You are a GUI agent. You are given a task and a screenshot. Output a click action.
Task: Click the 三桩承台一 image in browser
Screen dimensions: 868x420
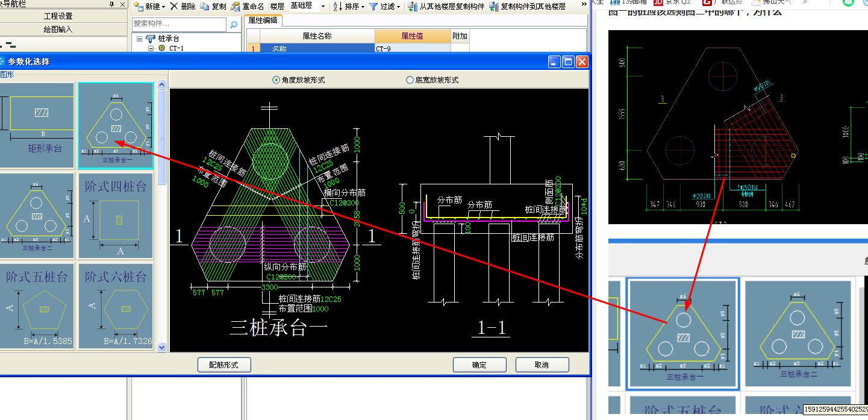point(683,334)
